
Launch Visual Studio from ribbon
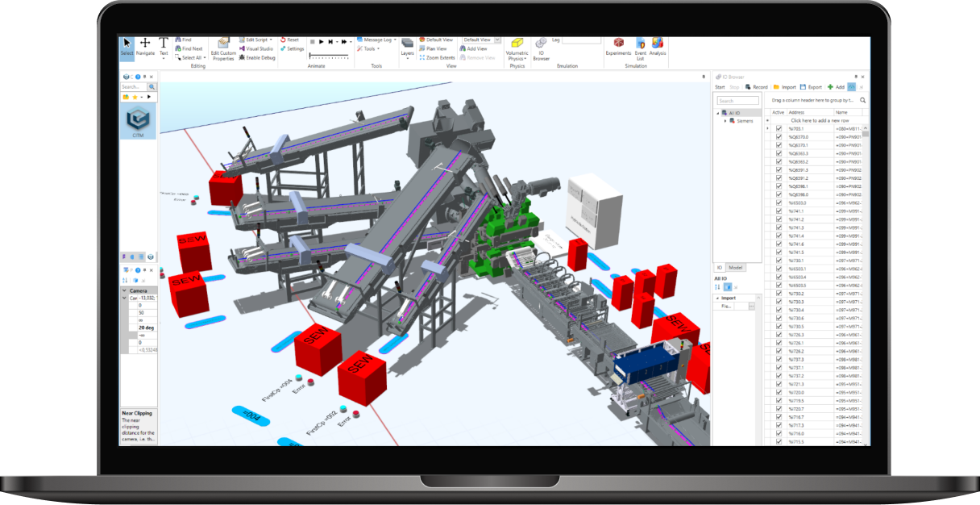(x=256, y=48)
